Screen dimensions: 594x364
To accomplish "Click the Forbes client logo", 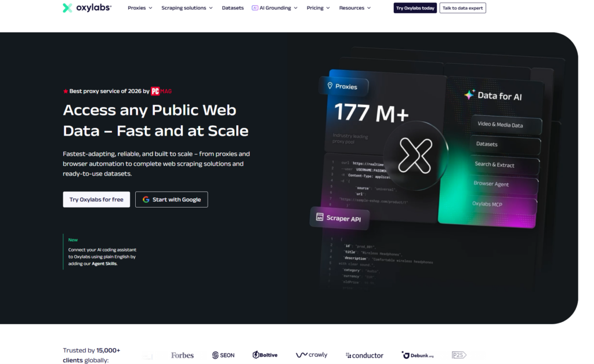I will [x=182, y=355].
